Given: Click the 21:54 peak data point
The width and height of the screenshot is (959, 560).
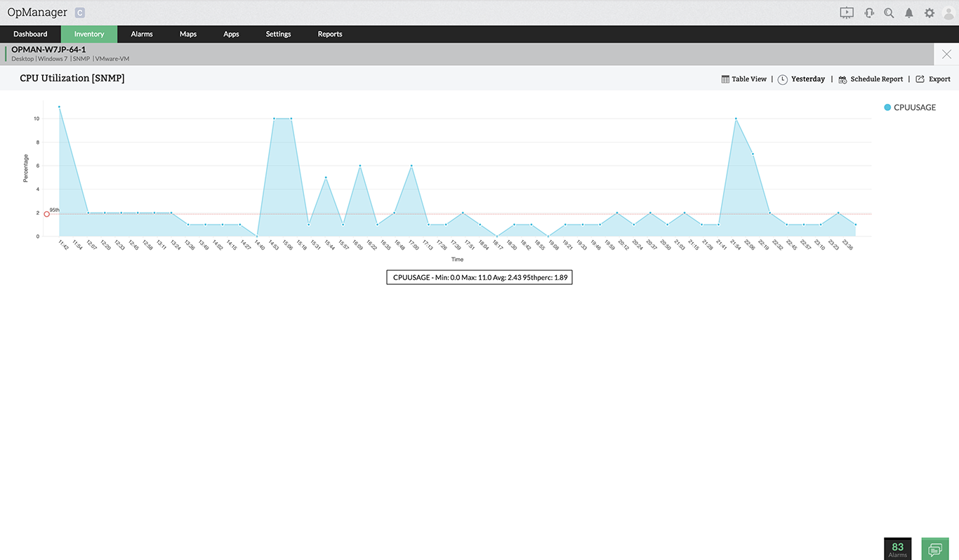Looking at the screenshot, I should coord(736,119).
